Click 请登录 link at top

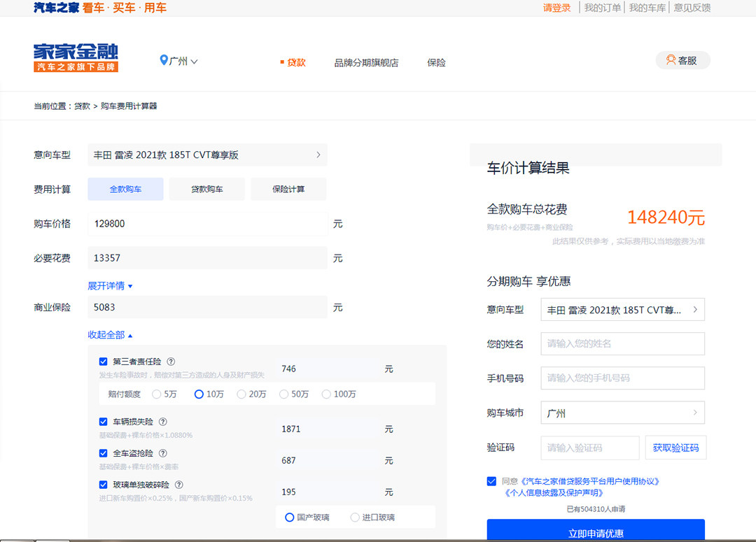[x=556, y=8]
